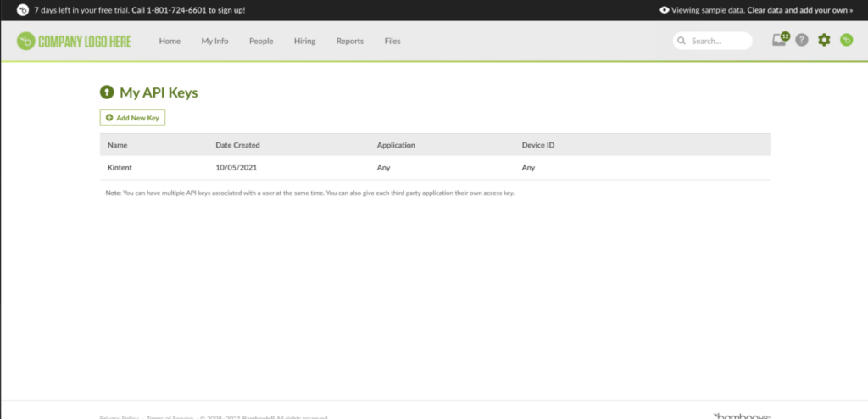Click the Any value under Device ID

pos(529,167)
